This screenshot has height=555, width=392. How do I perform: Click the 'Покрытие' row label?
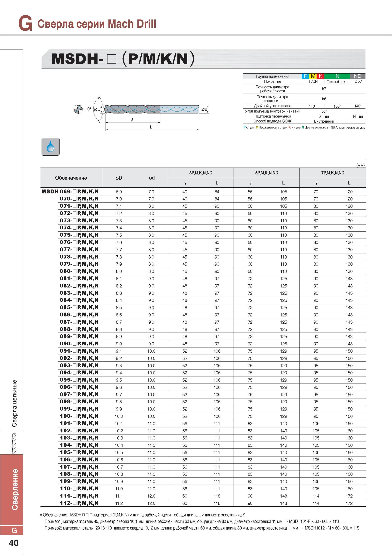pyautogui.click(x=272, y=81)
